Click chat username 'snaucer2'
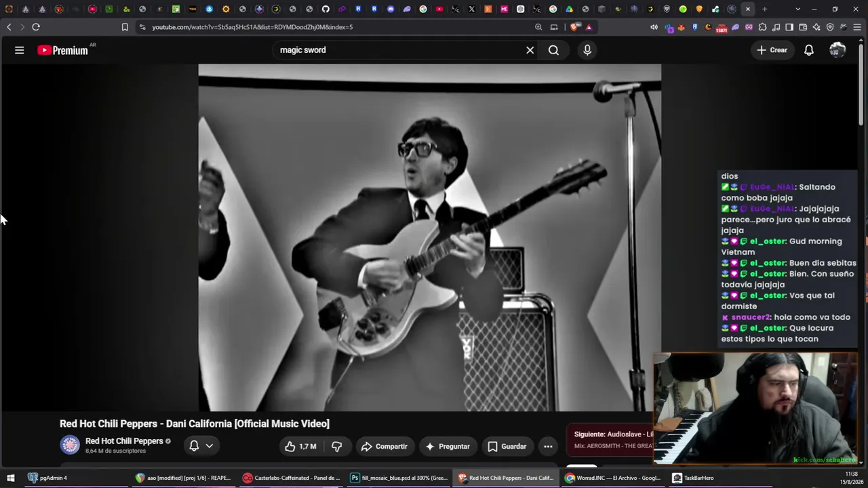 pos(751,317)
